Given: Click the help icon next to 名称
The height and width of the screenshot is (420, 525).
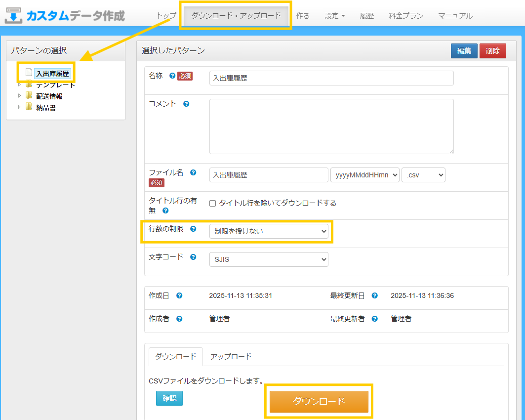Looking at the screenshot, I should point(172,76).
